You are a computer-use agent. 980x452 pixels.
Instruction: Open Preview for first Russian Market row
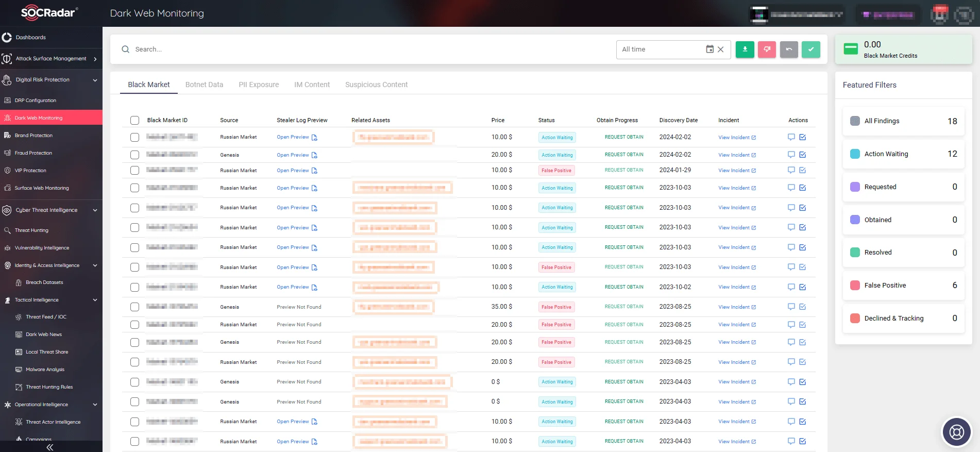click(297, 137)
